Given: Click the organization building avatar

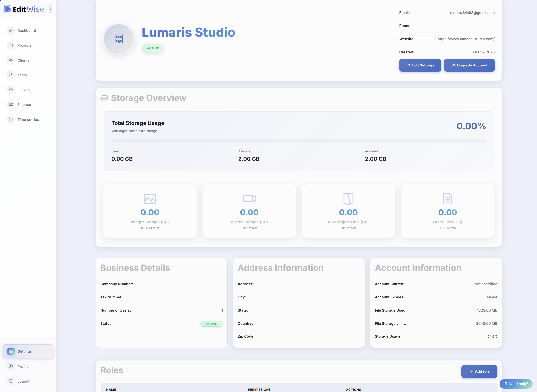Looking at the screenshot, I should pyautogui.click(x=119, y=39).
